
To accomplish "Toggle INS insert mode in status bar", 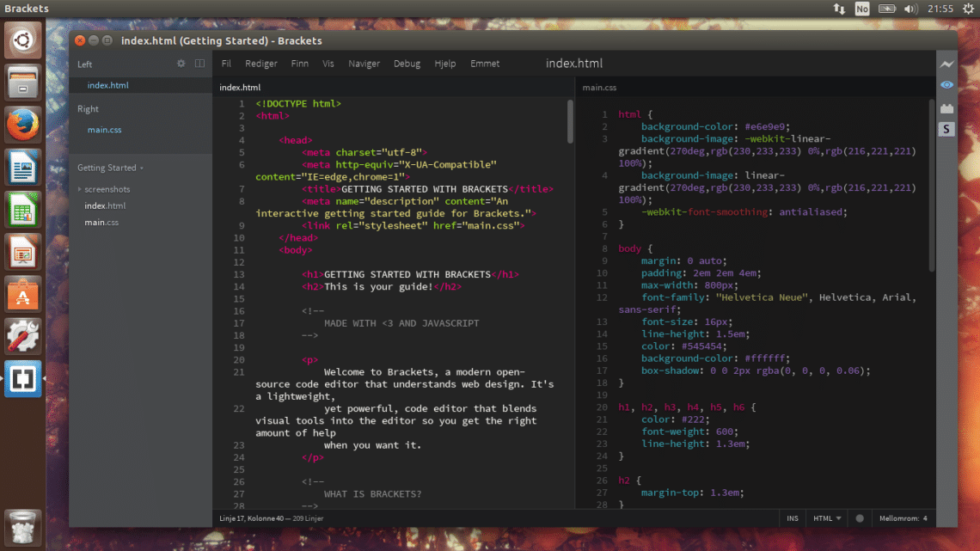I will tap(793, 518).
